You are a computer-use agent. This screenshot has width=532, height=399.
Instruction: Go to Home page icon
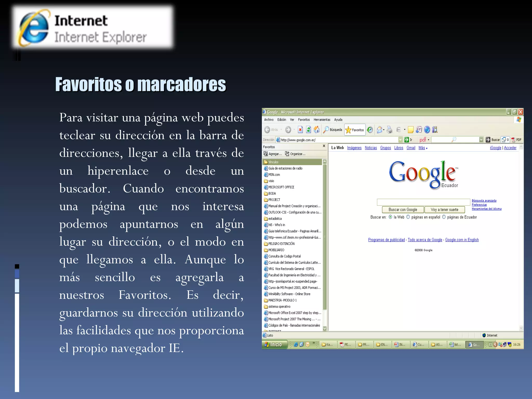[317, 130]
